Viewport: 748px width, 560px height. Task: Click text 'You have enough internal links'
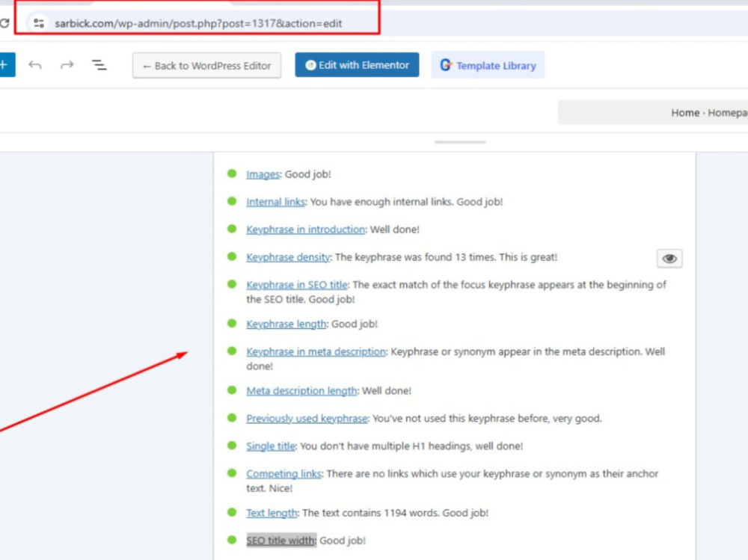click(x=381, y=202)
